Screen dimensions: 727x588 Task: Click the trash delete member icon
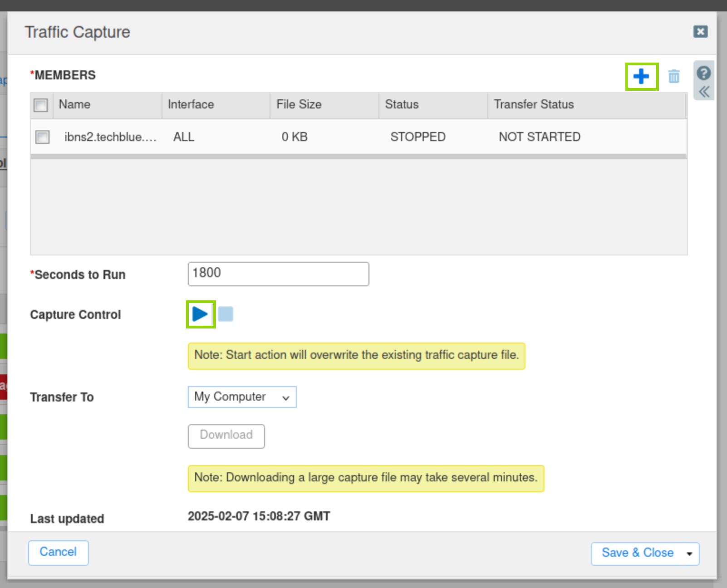[x=674, y=76]
